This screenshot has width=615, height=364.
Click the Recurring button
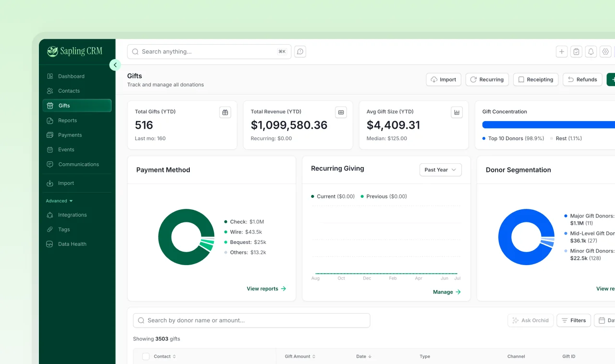487,80
